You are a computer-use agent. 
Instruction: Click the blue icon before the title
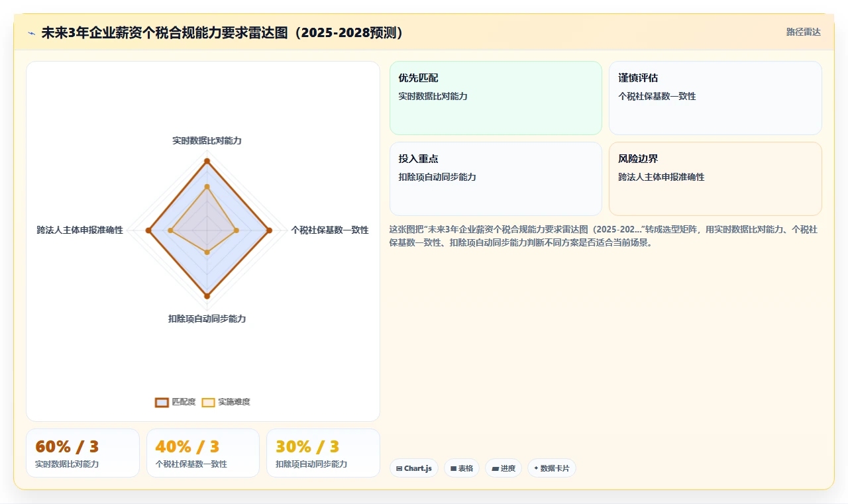(x=31, y=33)
